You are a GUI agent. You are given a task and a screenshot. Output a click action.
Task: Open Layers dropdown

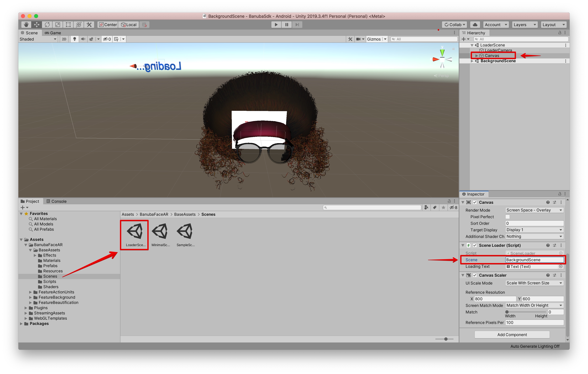(x=525, y=25)
